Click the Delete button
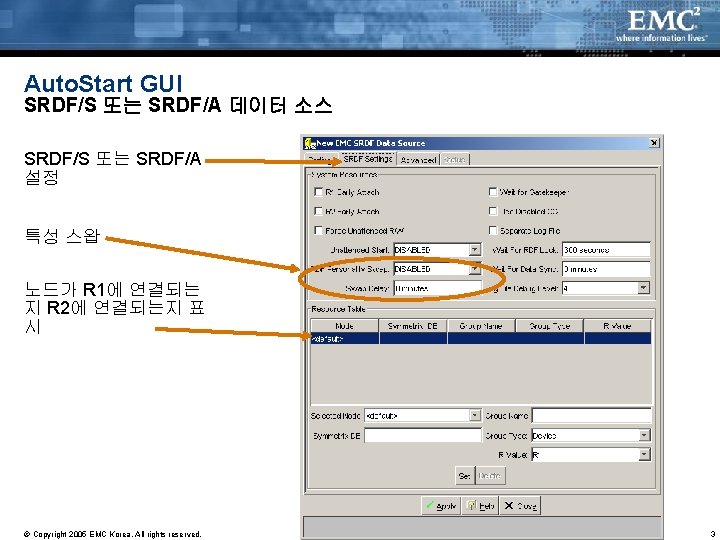This screenshot has width=720, height=540. [x=489, y=476]
